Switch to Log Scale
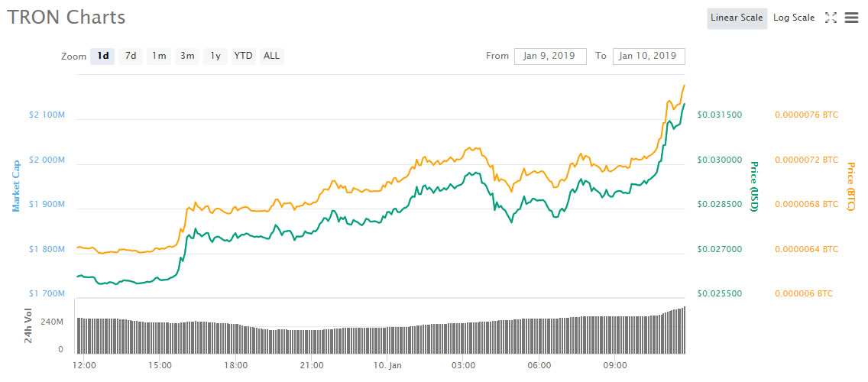Image resolution: width=868 pixels, height=382 pixels. pyautogui.click(x=794, y=18)
